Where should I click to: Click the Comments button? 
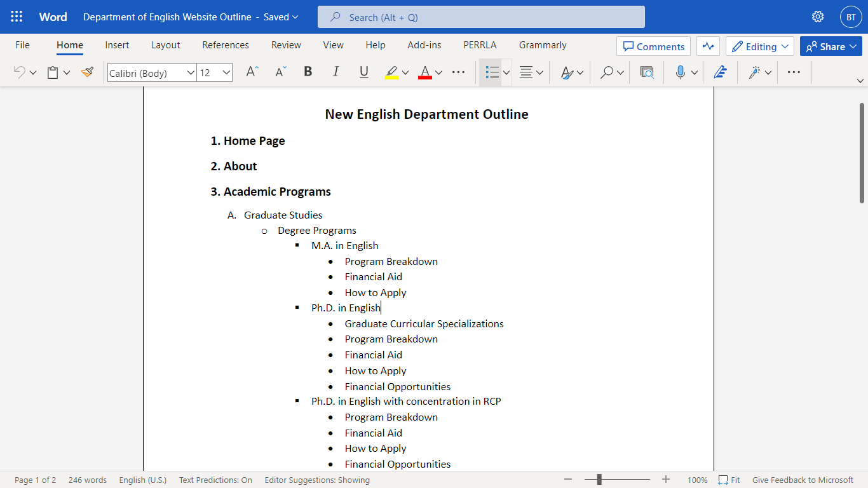click(x=653, y=46)
